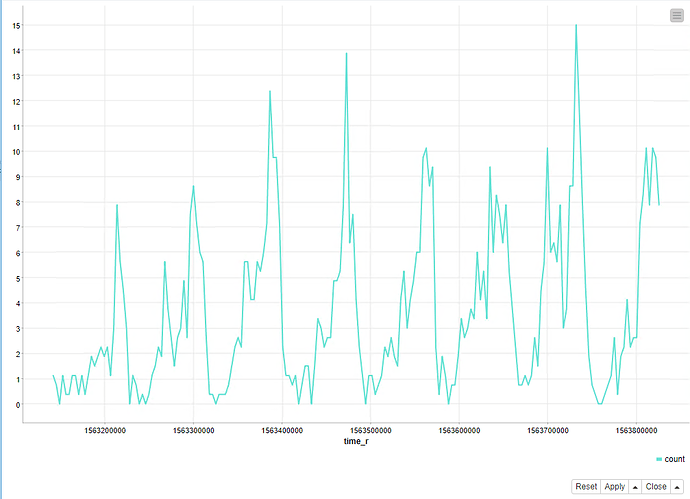Click y-axis label 5

[x=18, y=279]
